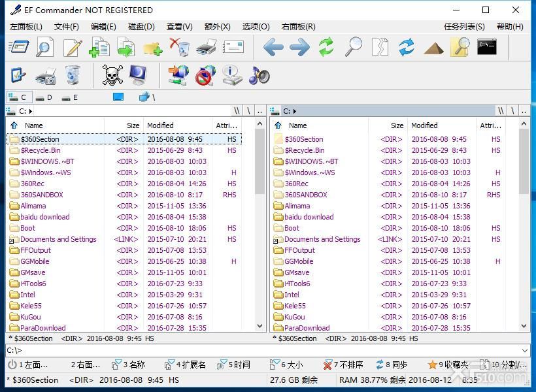
Task: Click the green refresh arrows icon
Action: coord(326,47)
